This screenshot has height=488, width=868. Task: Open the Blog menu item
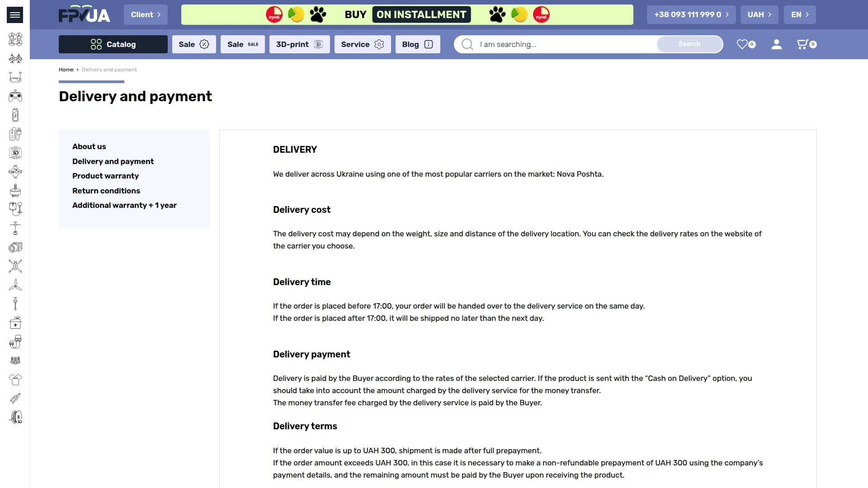[418, 44]
